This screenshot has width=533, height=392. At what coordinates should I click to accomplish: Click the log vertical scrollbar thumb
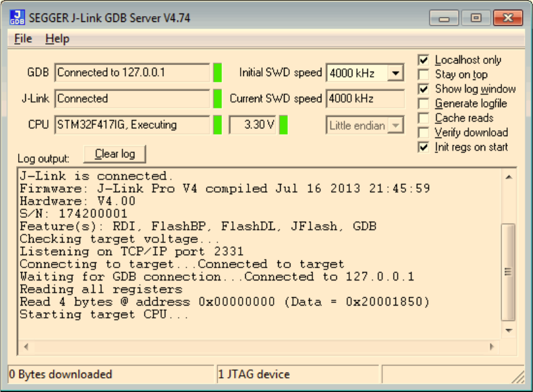tap(508, 271)
